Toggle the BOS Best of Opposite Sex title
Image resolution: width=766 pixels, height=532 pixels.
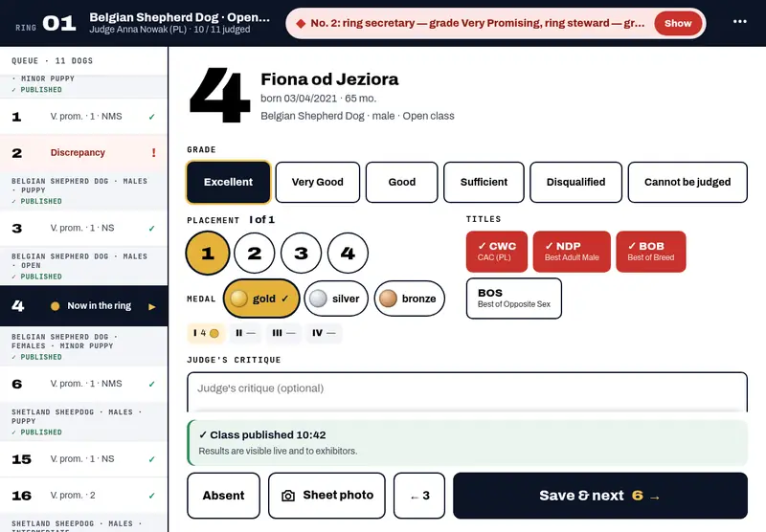514,299
